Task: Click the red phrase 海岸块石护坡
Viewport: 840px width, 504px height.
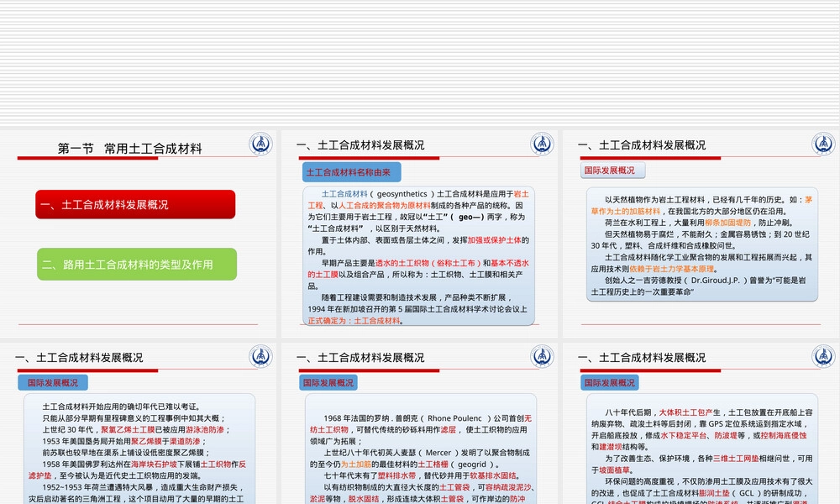Action: tap(154, 464)
